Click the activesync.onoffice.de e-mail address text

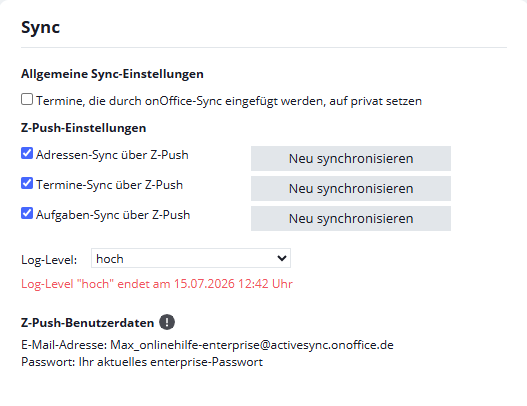pyautogui.click(x=252, y=345)
